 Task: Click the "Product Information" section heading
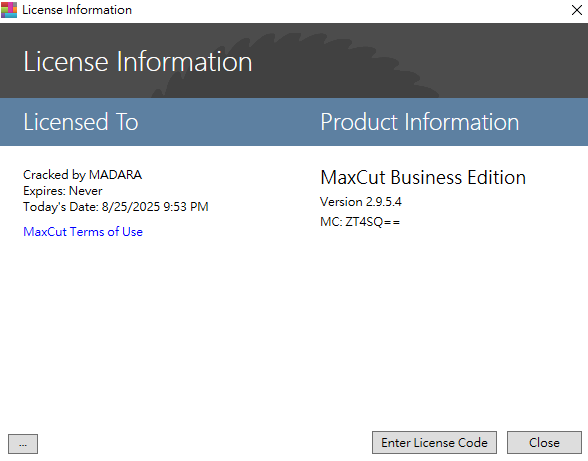pos(420,122)
